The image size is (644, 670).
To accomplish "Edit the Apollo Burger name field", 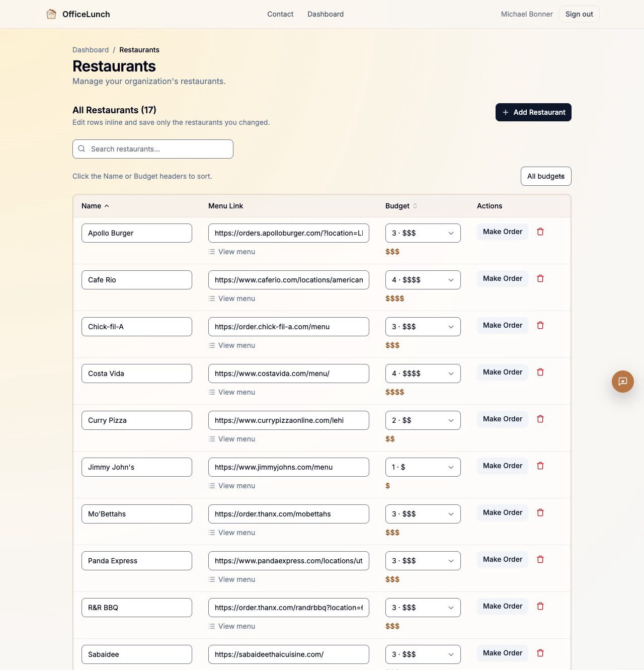I will click(137, 233).
